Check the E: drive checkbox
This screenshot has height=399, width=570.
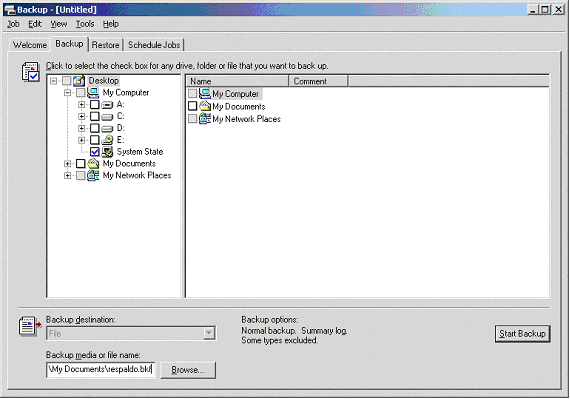pos(95,140)
